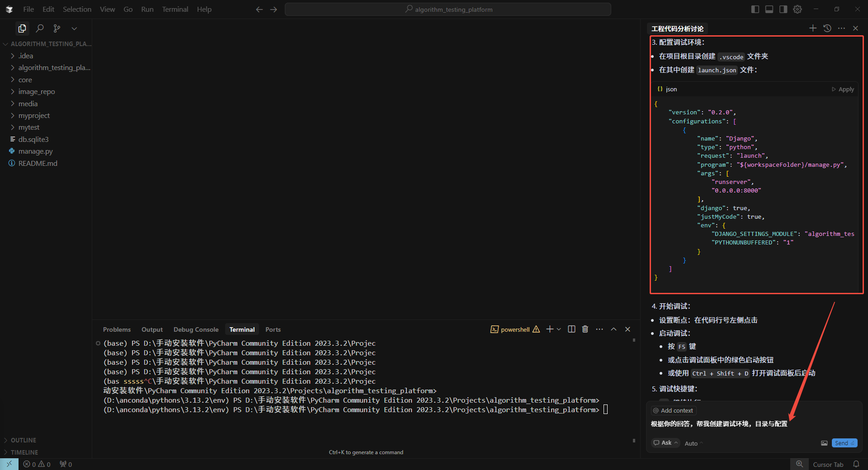Toggle the secondary side bar layout

(x=783, y=9)
